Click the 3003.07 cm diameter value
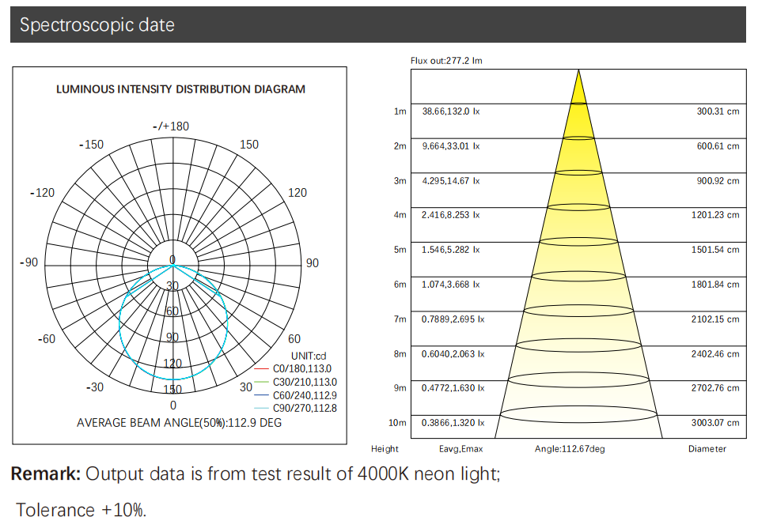 [715, 423]
